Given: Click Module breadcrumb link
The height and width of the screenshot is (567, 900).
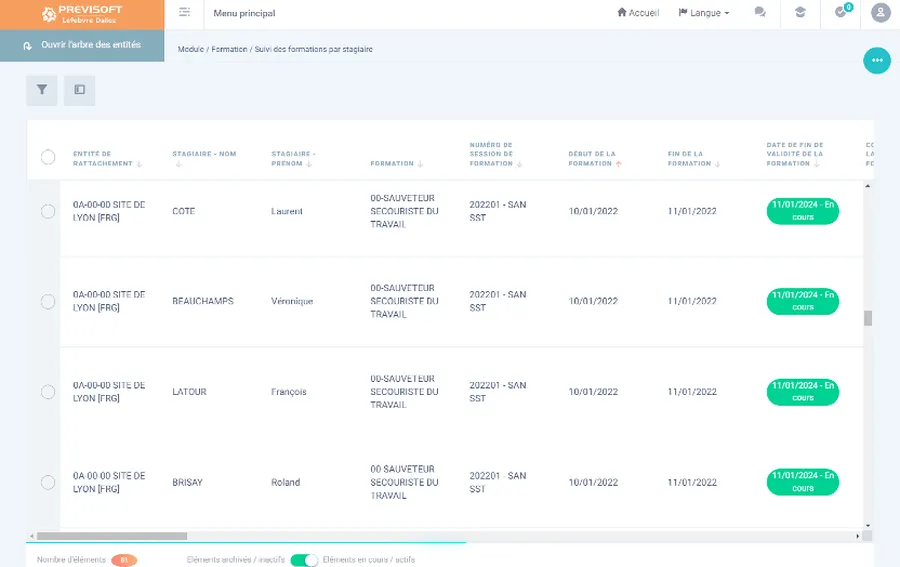Looking at the screenshot, I should tap(191, 49).
